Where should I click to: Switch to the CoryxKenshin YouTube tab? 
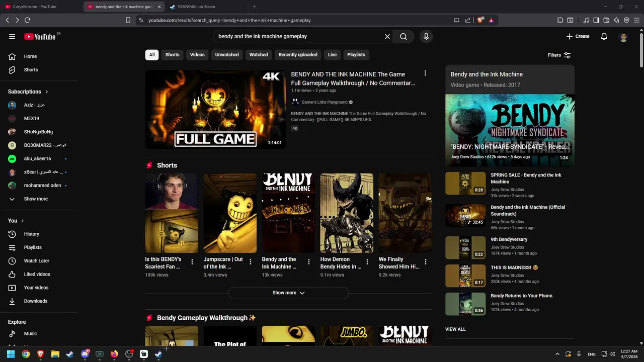pyautogui.click(x=41, y=7)
